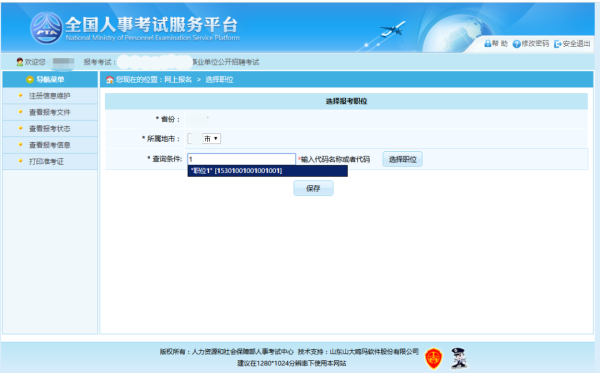Click bullet icon beside 查看报考文件
600x373 pixels.
[x=21, y=112]
